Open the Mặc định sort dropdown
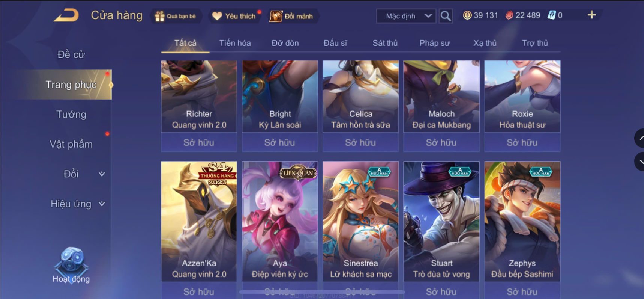 tap(406, 16)
